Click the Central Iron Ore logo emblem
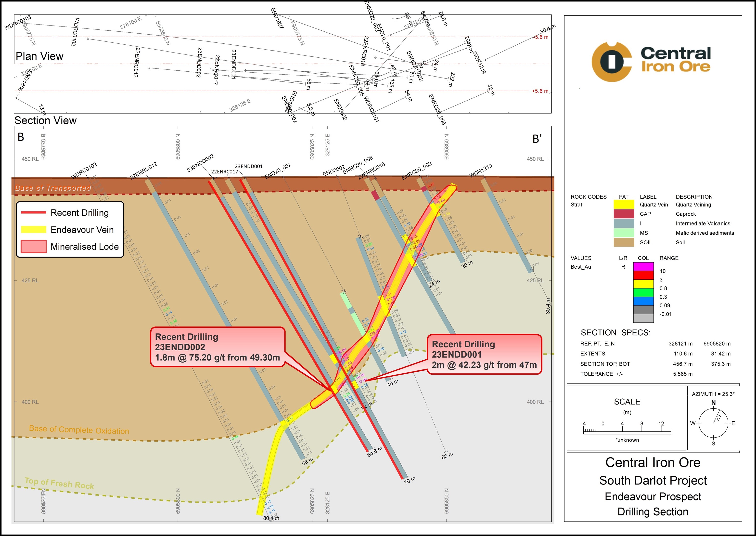The width and height of the screenshot is (756, 536). [612, 62]
